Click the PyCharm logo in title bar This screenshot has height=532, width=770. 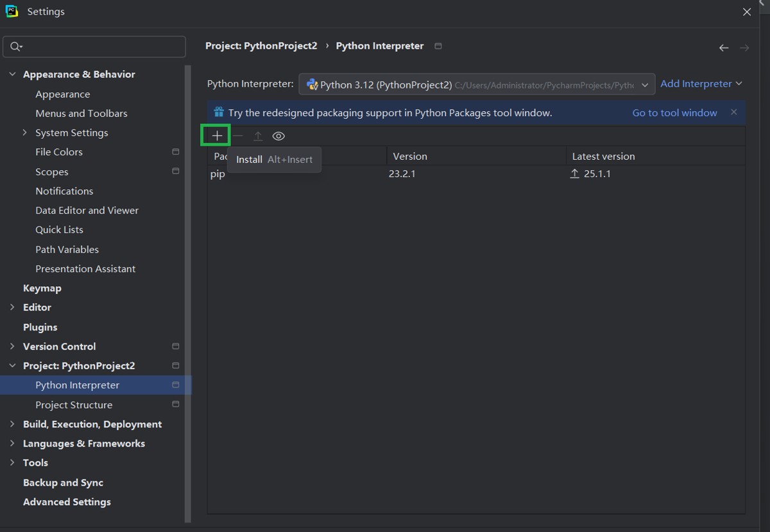[12, 12]
